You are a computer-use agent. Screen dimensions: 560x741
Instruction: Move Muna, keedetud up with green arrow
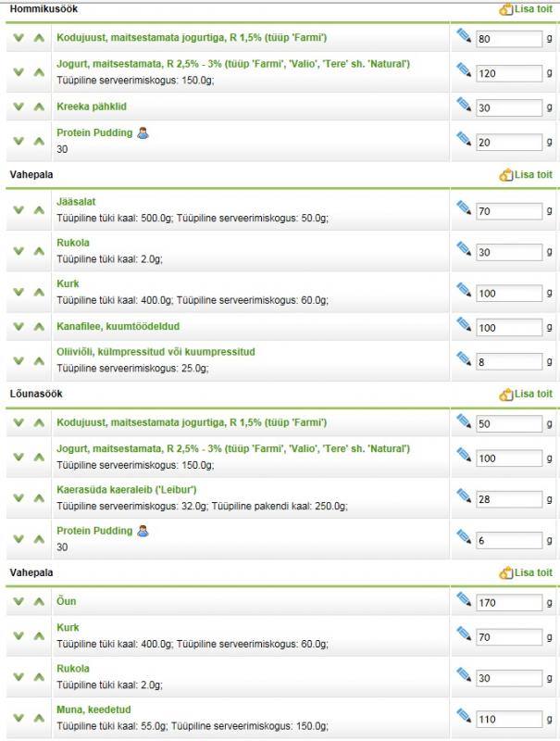(39, 720)
